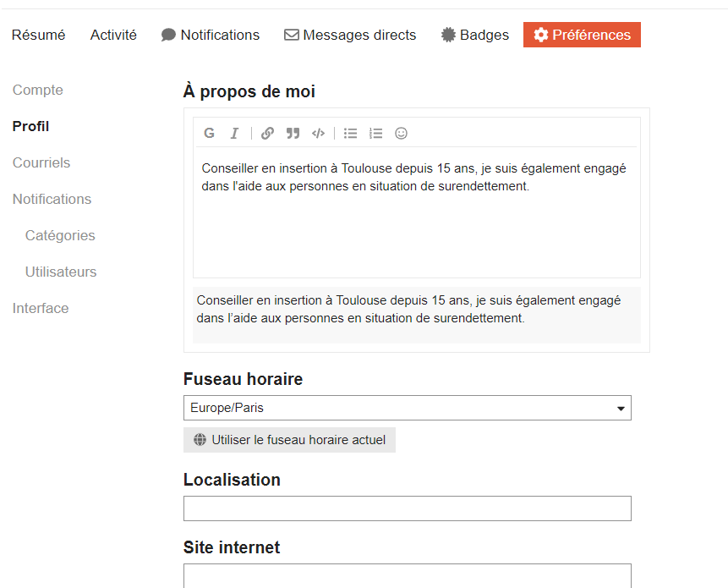Create a numbered list in editor
This screenshot has width=728, height=588.
pyautogui.click(x=375, y=134)
